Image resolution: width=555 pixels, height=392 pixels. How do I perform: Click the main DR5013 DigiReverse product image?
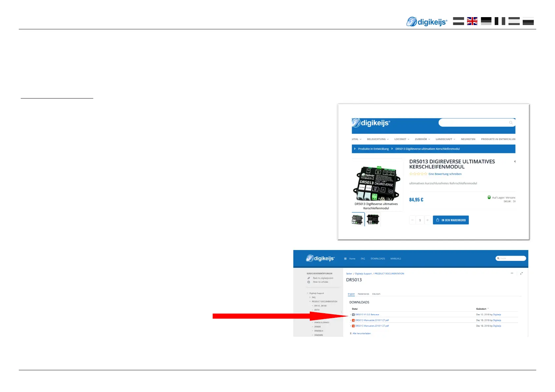point(376,183)
